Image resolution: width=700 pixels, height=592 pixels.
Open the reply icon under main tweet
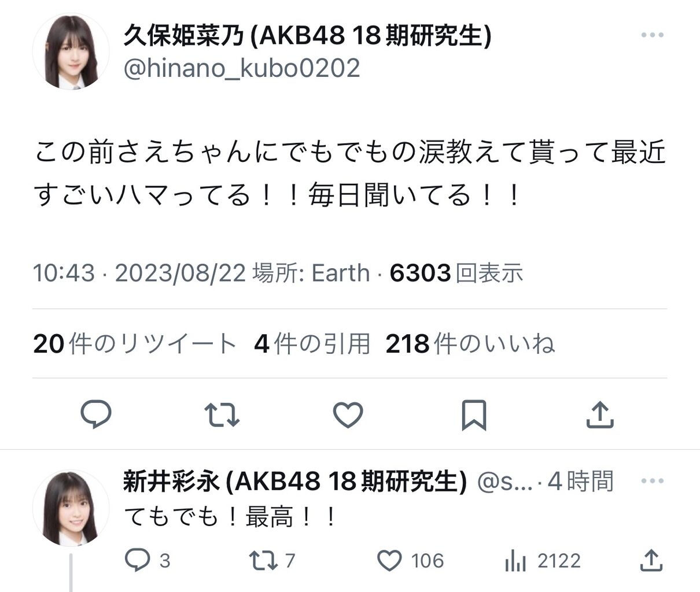coord(95,415)
